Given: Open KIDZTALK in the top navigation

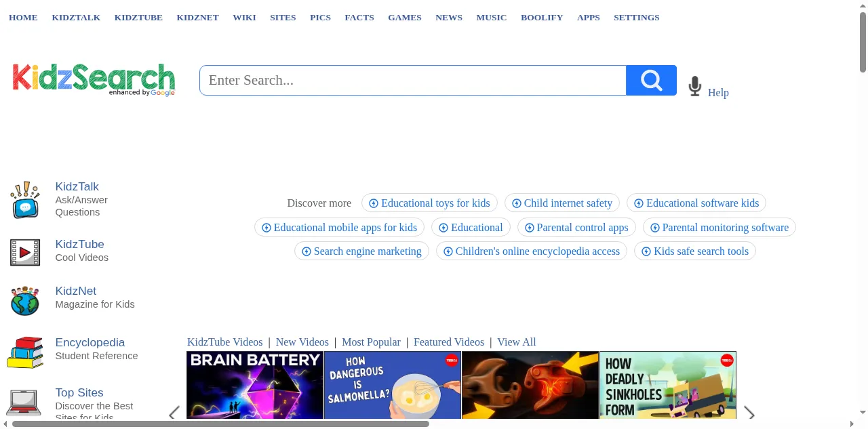Looking at the screenshot, I should (x=76, y=18).
